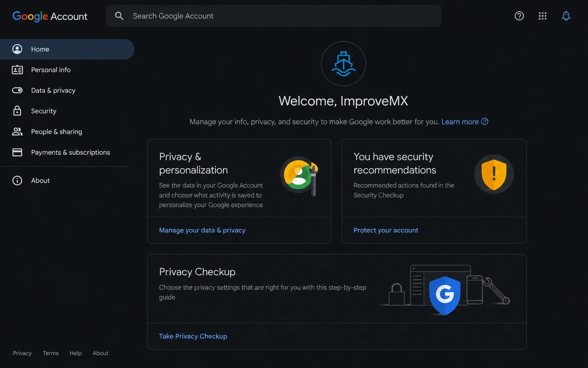
Task: Open Personal info in the sidebar
Action: [x=67, y=70]
